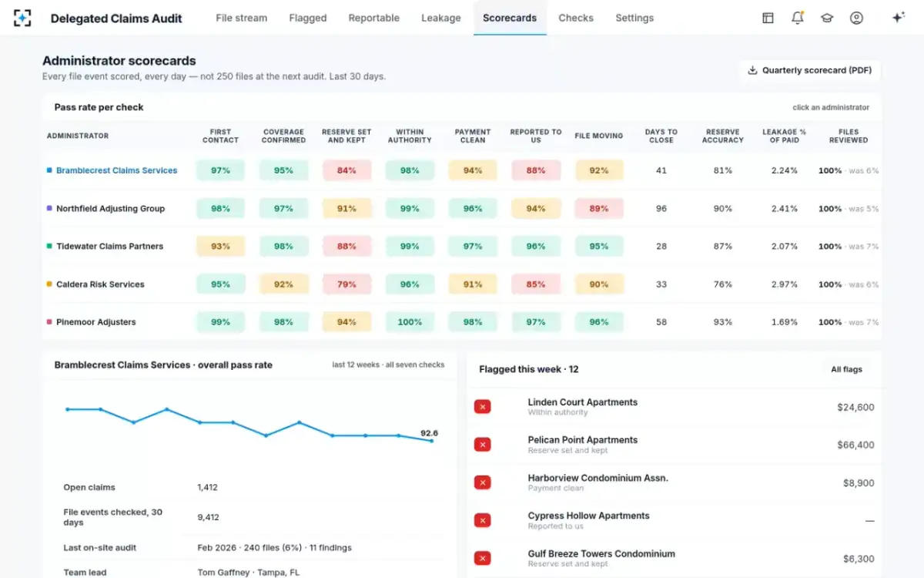Download the Quarterly scorecard (PDF)

[x=810, y=70]
